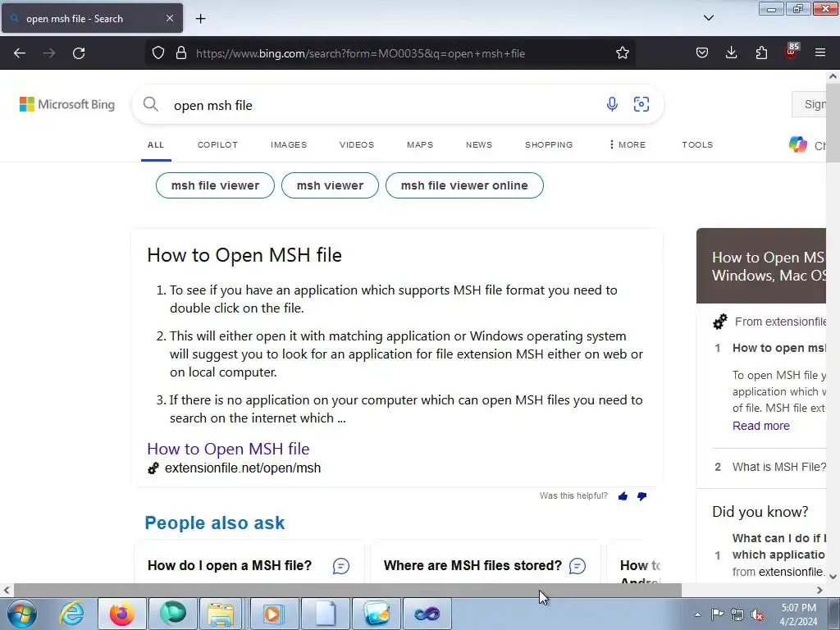Open the 'How to Open MSH file' link

[228, 449]
